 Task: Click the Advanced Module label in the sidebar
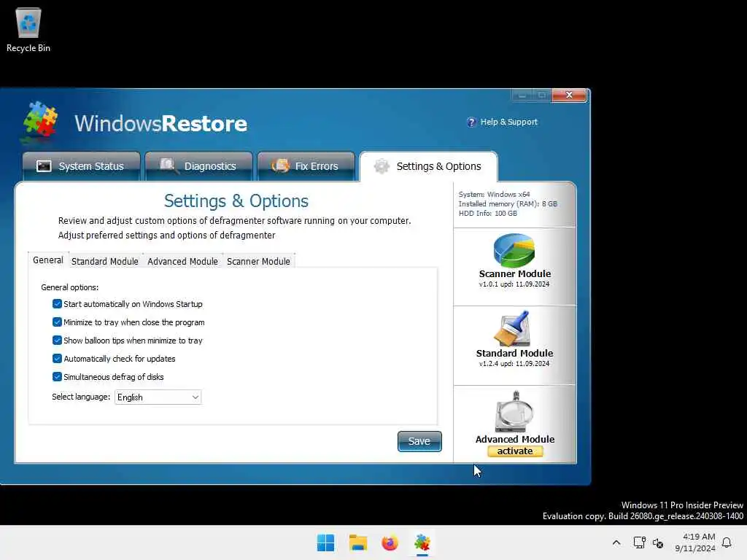515,439
